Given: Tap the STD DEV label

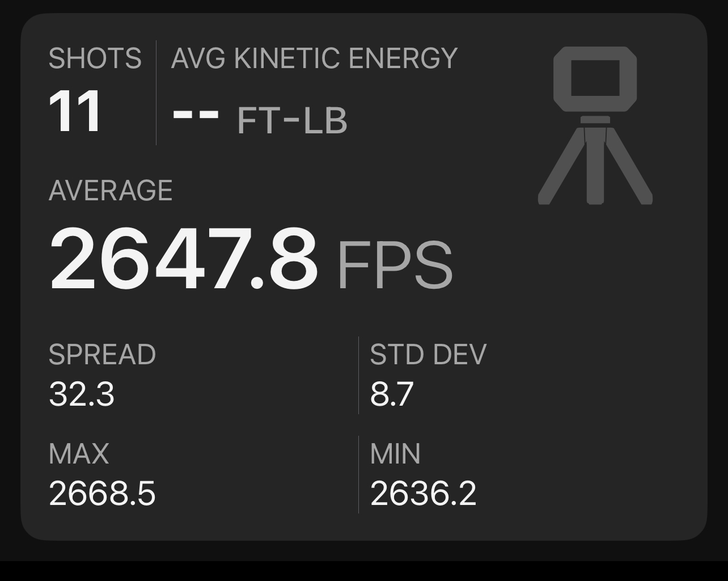Looking at the screenshot, I should 428,355.
